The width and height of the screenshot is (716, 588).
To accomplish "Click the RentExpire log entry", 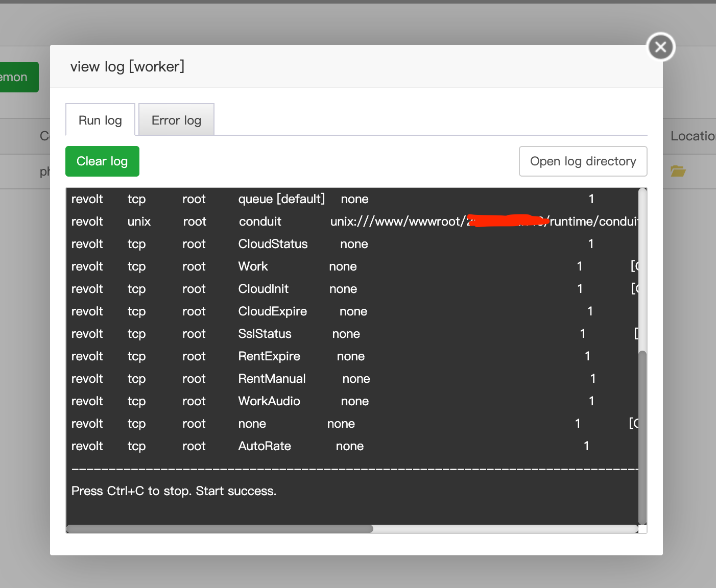I will (269, 356).
